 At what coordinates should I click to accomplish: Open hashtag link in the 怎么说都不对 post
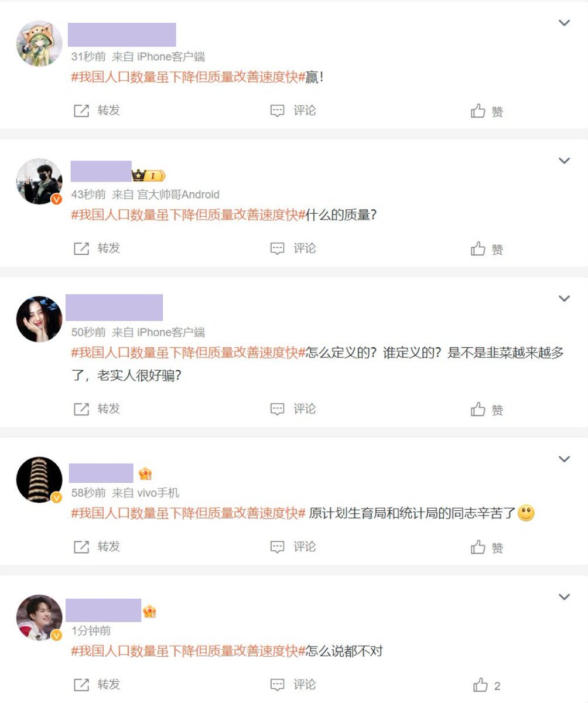click(x=189, y=651)
